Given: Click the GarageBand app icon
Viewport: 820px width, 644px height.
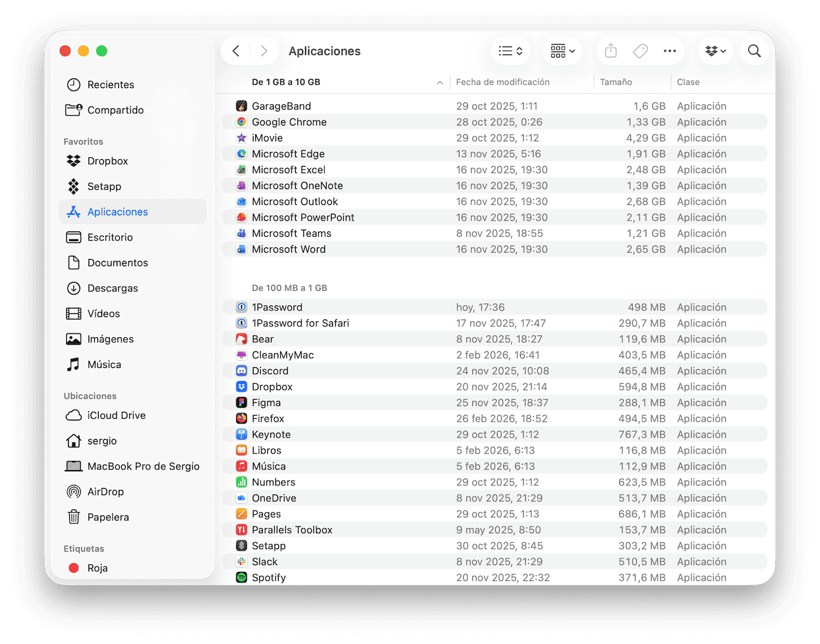Looking at the screenshot, I should 242,106.
